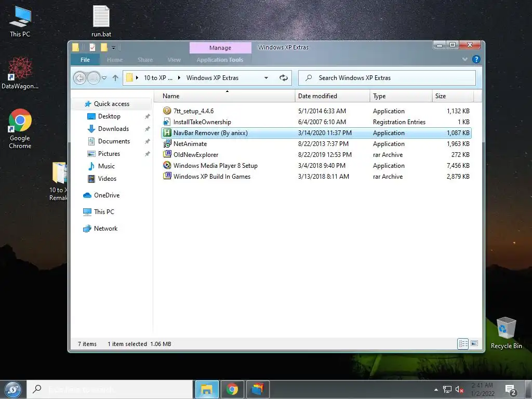Click the Search Windows XP Extras field
Screen dimensions: 532x399
(x=387, y=78)
